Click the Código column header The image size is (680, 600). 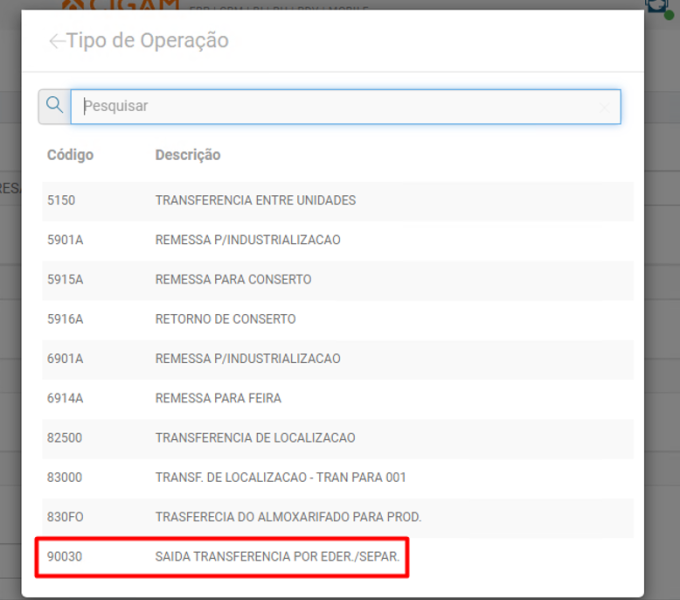(x=70, y=155)
